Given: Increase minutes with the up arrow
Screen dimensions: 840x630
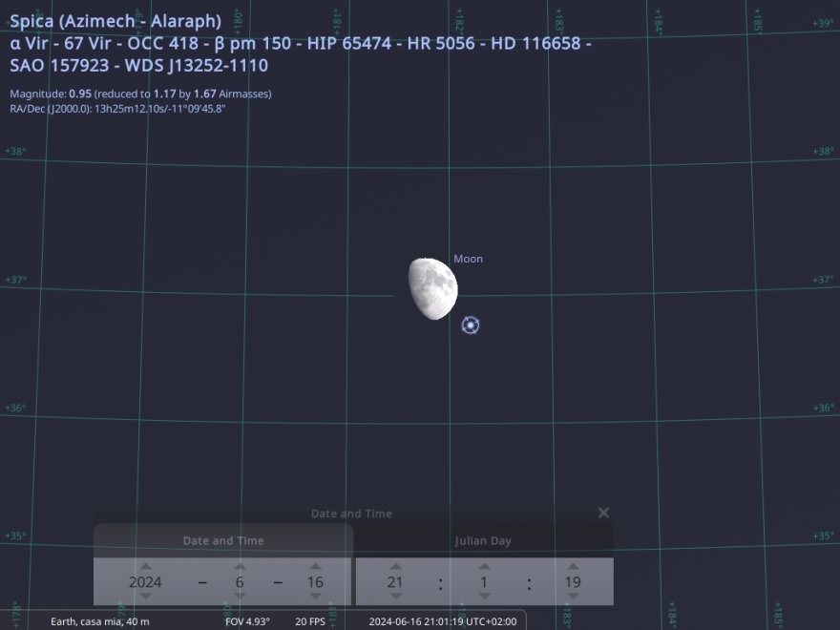Looking at the screenshot, I should pyautogui.click(x=484, y=566).
